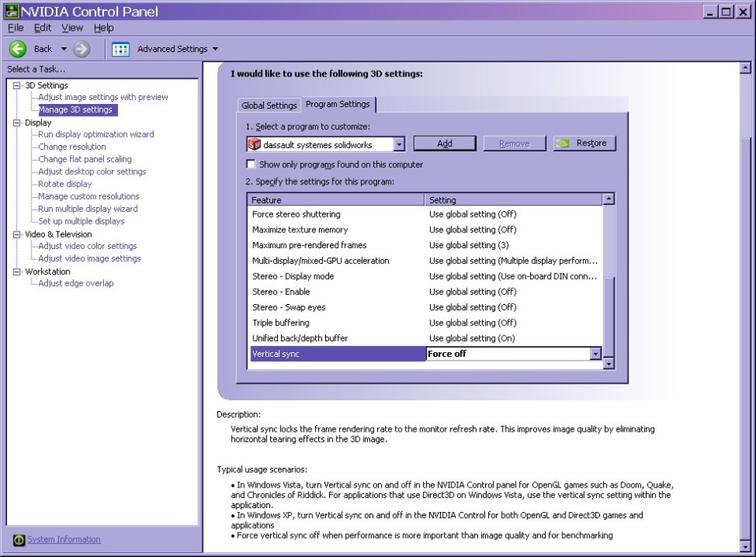Select the Stereo - Display mode row

(x=425, y=277)
